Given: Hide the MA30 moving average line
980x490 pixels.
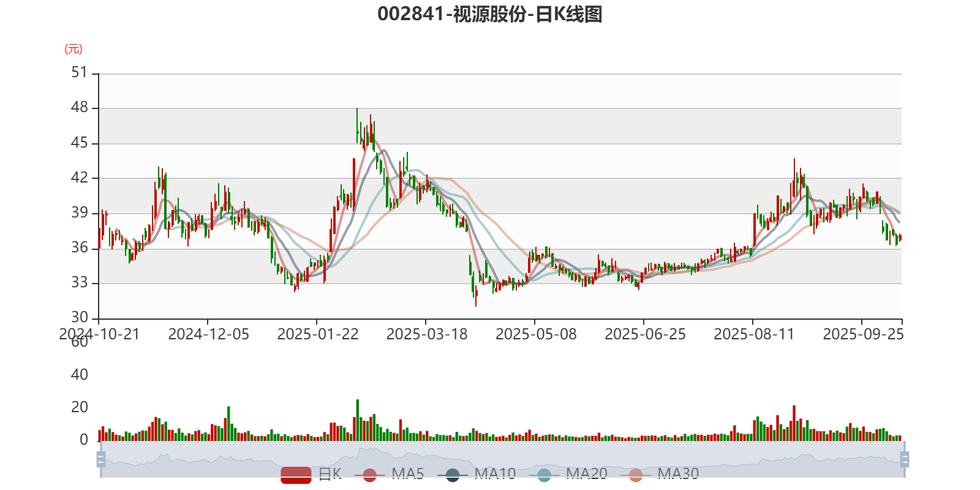Looking at the screenshot, I should tap(660, 474).
